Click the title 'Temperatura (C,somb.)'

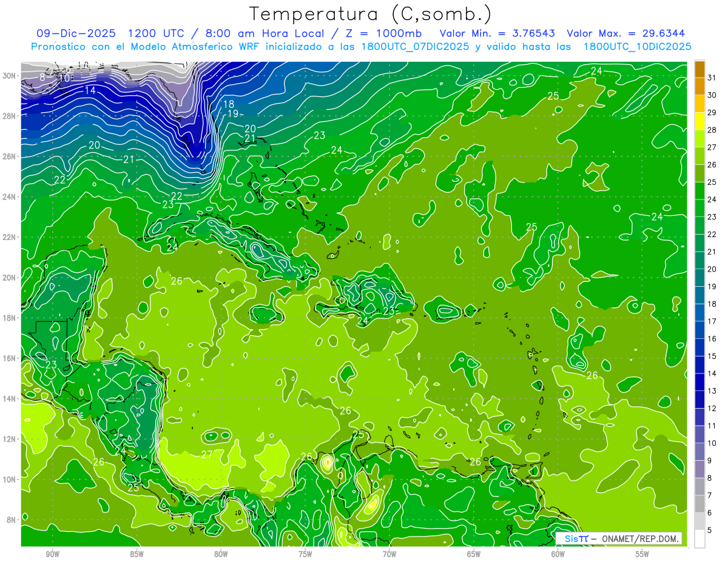(371, 14)
